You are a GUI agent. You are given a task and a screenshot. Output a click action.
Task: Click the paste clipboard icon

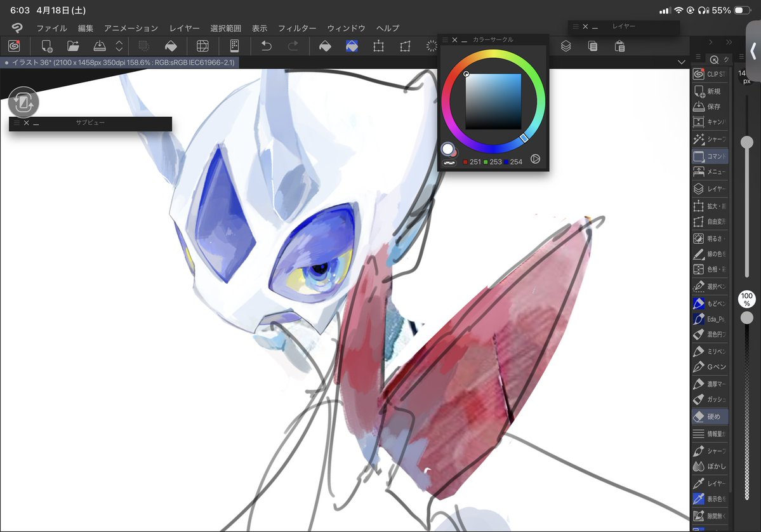619,46
